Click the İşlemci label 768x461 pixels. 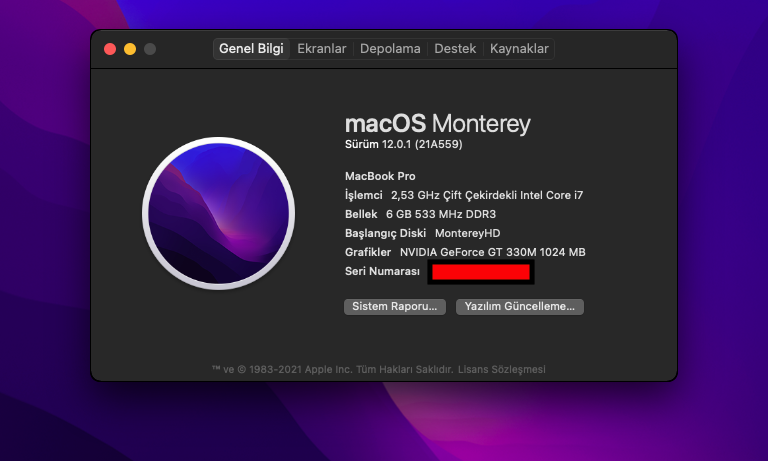point(363,195)
